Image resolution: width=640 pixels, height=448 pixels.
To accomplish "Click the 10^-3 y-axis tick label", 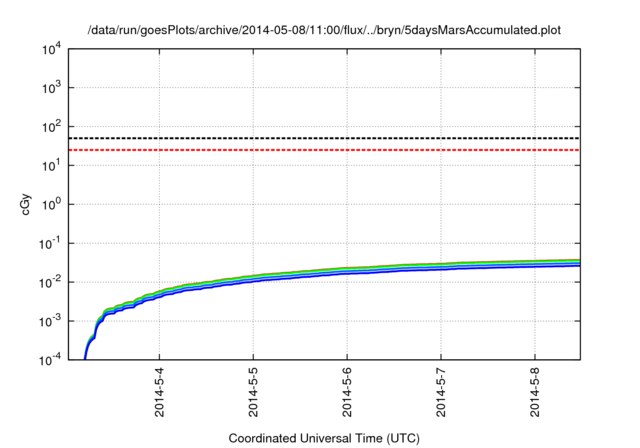I will (x=50, y=321).
